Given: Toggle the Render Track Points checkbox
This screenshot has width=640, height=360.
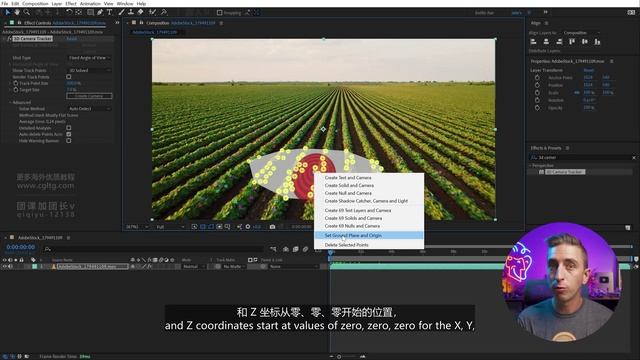Looking at the screenshot, I should click(69, 77).
